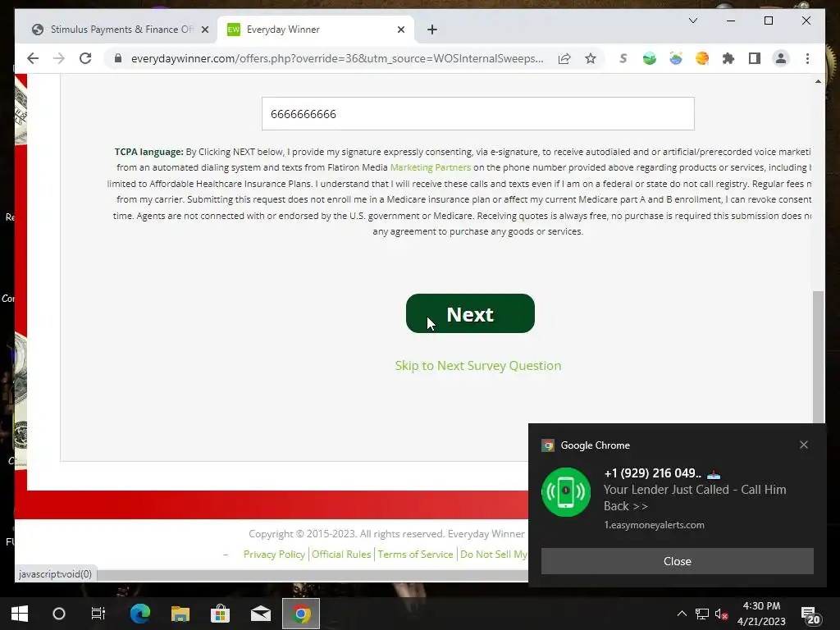Open the Terms of Service link

pyautogui.click(x=415, y=554)
